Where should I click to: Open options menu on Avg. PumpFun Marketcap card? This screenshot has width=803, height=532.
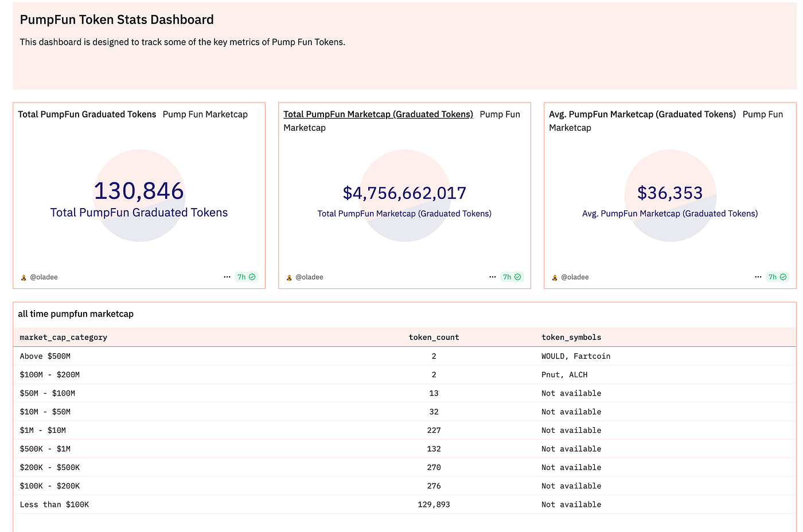(x=758, y=277)
